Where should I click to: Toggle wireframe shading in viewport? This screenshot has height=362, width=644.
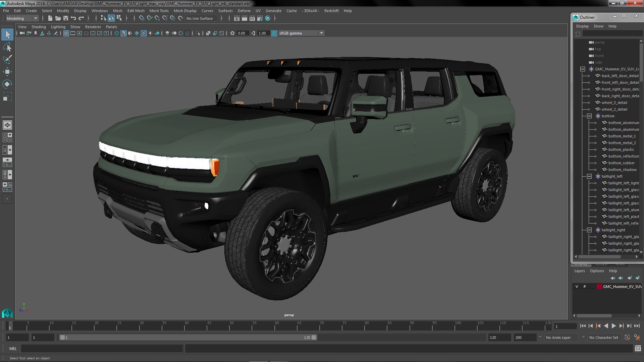click(116, 33)
